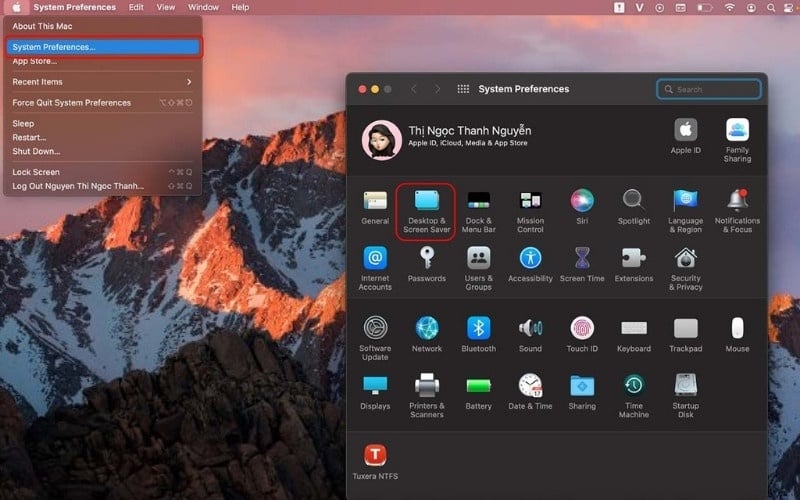Click the Apple menu logo
The image size is (800, 500).
[x=16, y=7]
